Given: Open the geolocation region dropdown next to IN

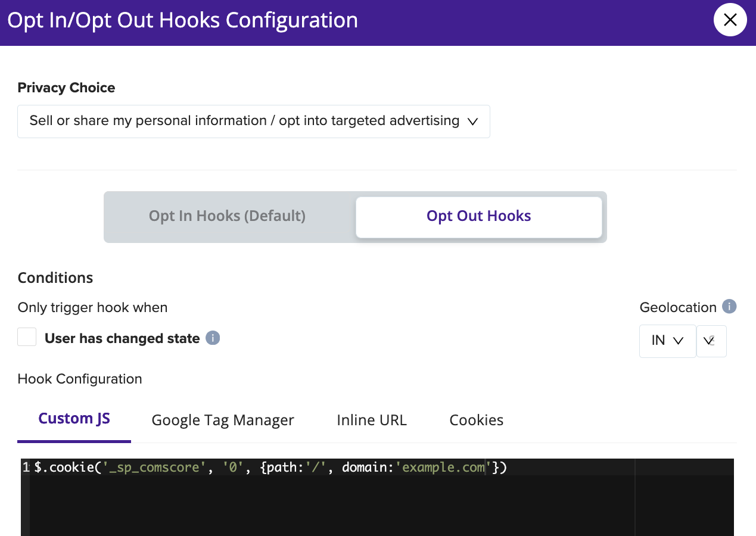Looking at the screenshot, I should (711, 341).
